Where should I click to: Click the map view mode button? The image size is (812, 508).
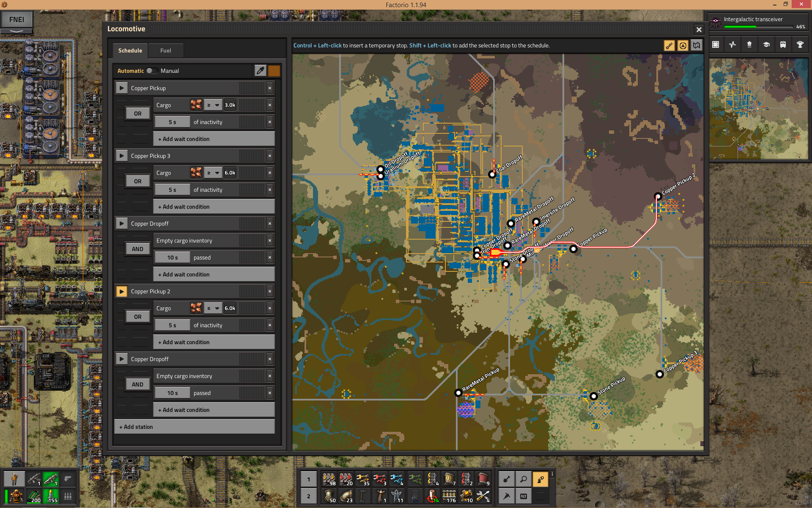pos(696,45)
